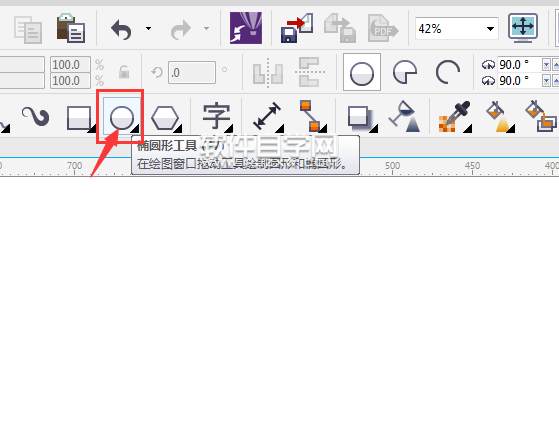Screen dimensions: 559x432
Task: Open the zoom level dropdown showing 42%
Action: pyautogui.click(x=491, y=29)
